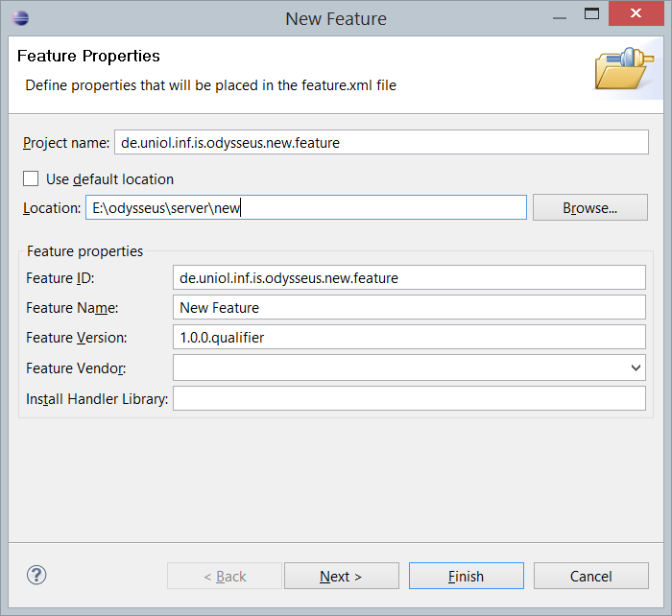Screen dimensions: 672x616
Task: Focus the Install Handler Library field
Action: 409,398
